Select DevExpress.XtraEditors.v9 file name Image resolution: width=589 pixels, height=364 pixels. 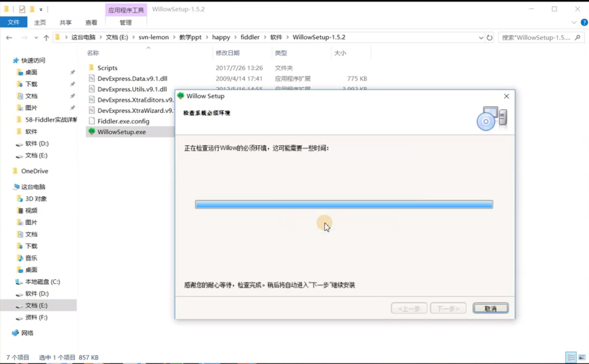135,100
